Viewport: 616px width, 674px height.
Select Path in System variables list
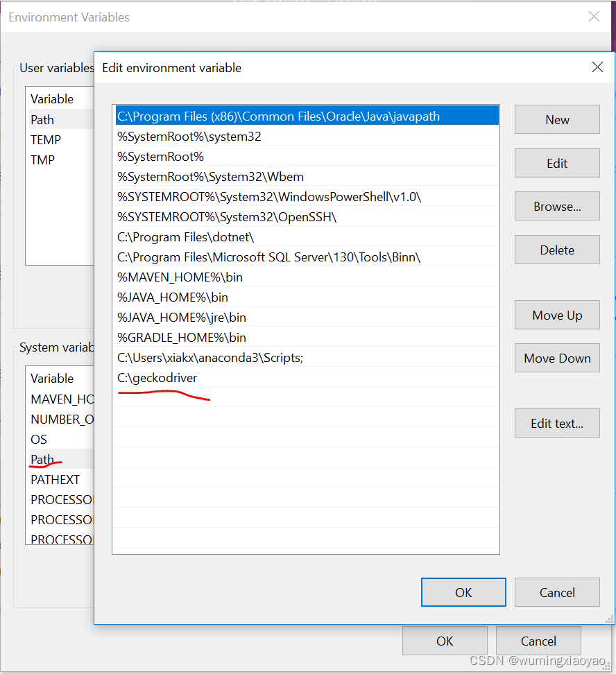point(61,459)
